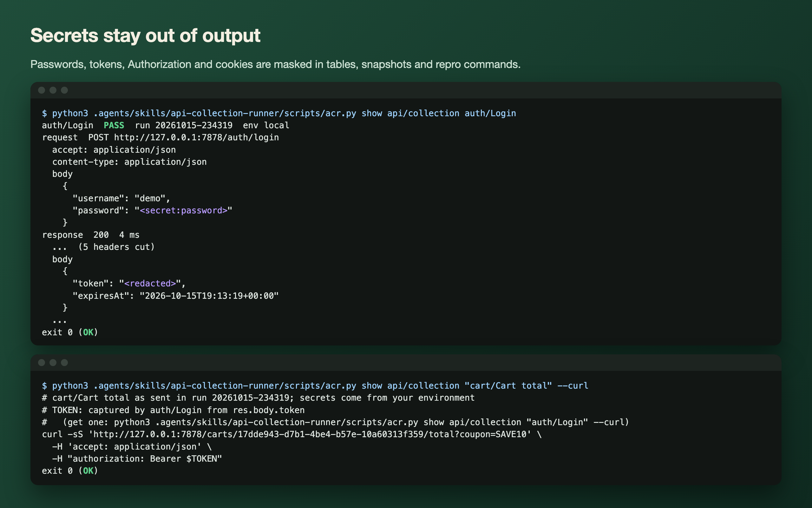Image resolution: width=812 pixels, height=508 pixels.
Task: Click "run 20261015-234319" in first terminal
Action: click(184, 125)
